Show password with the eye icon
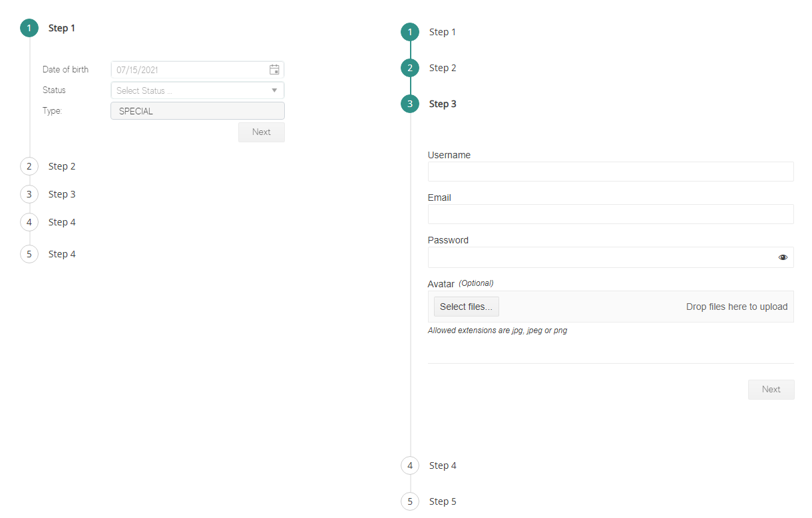 point(783,257)
